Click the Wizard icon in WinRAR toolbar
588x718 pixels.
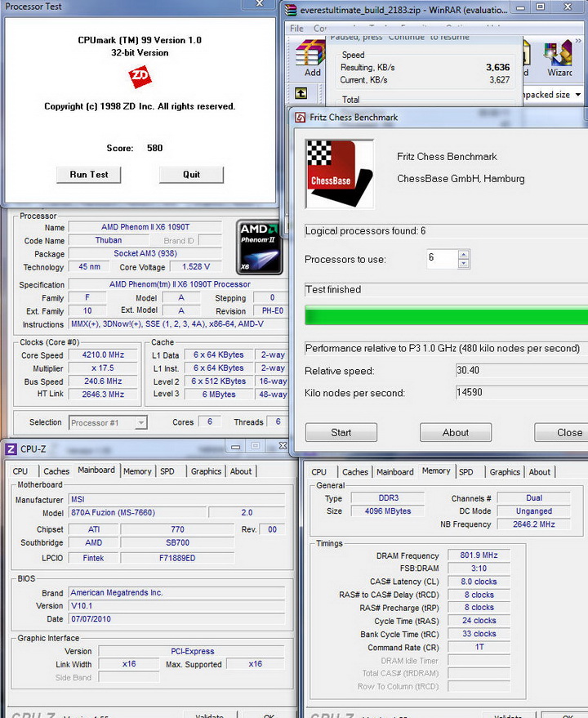tap(559, 51)
